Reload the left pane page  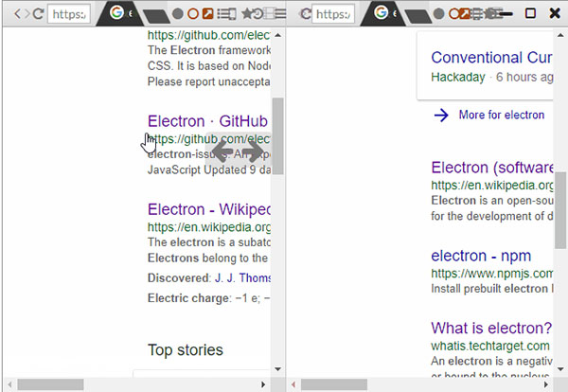(39, 14)
